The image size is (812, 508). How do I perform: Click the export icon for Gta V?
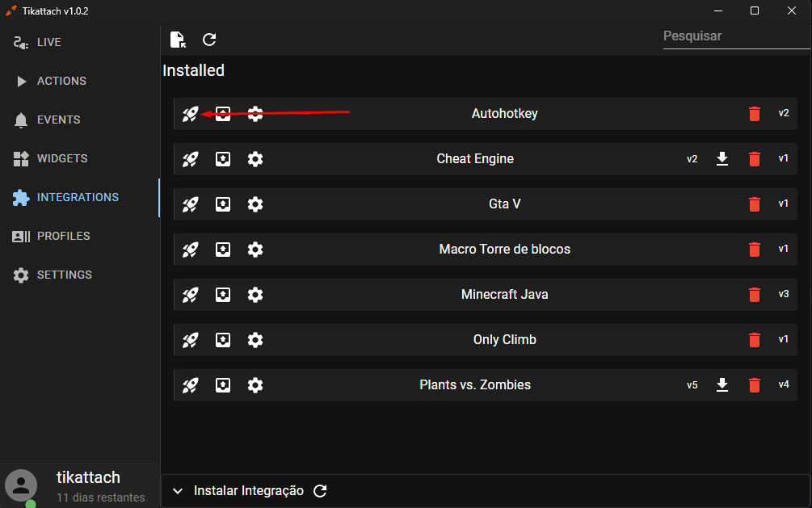pos(223,204)
